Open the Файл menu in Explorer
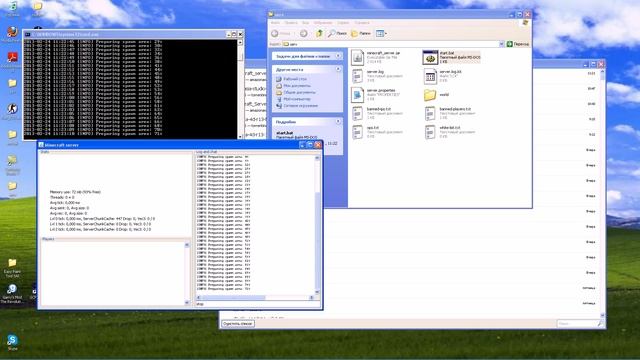The height and width of the screenshot is (360, 640). (x=276, y=22)
